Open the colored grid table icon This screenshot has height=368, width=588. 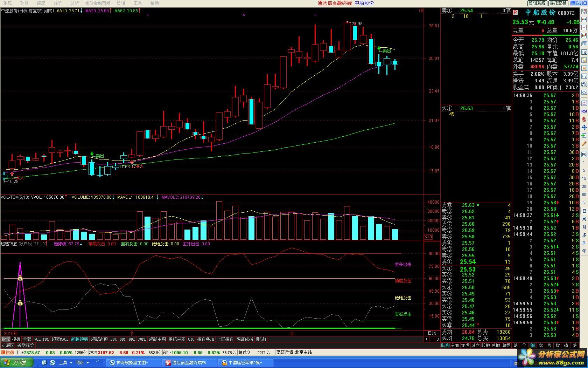[x=584, y=20]
